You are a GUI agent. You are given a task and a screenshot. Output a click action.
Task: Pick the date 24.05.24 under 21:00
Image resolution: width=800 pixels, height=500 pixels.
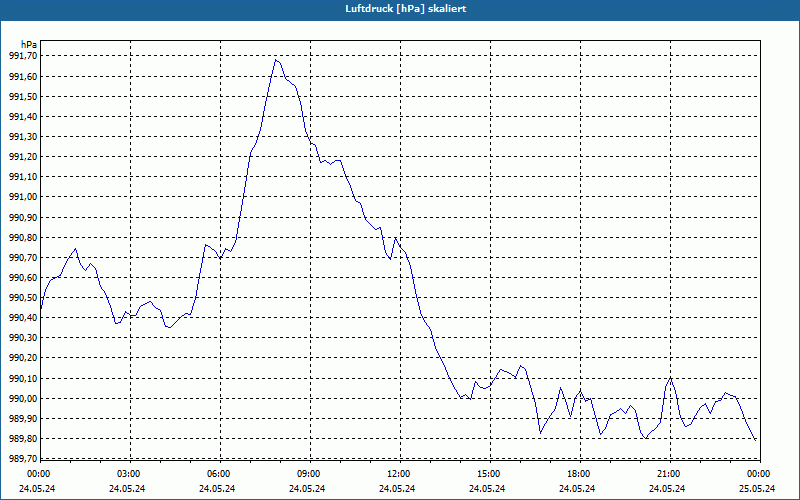(x=667, y=489)
